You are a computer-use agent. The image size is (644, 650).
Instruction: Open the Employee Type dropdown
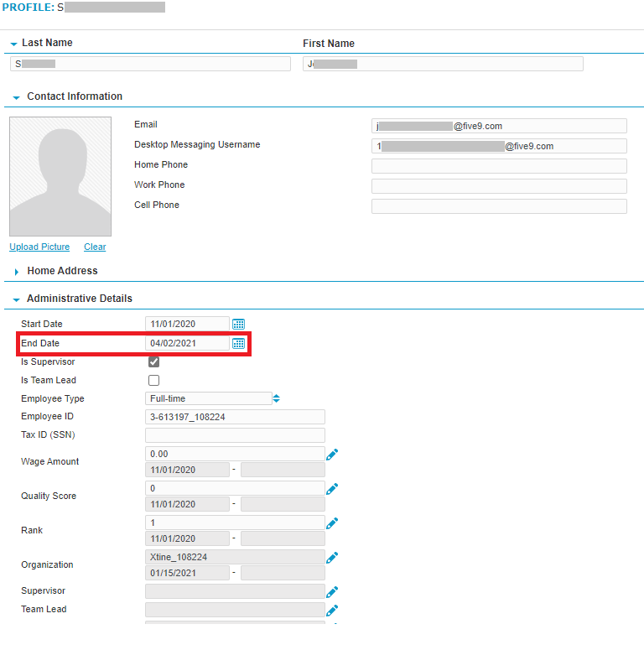[x=213, y=398]
